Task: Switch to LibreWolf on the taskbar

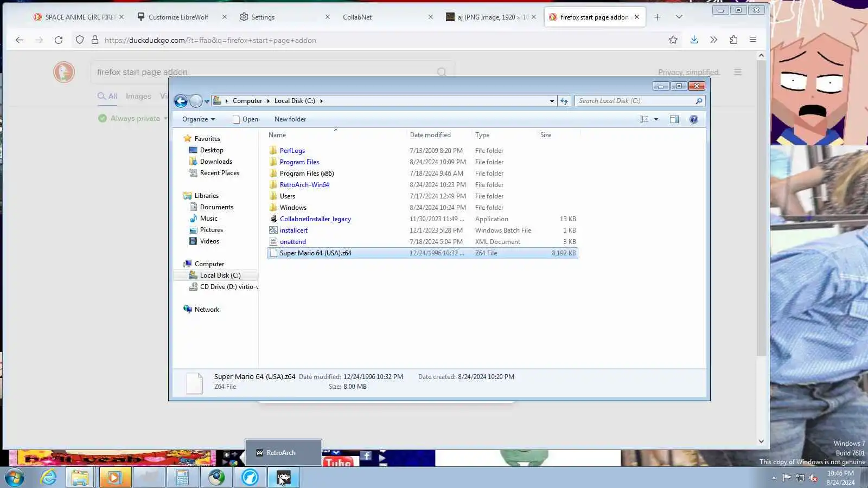Action: pos(250,478)
